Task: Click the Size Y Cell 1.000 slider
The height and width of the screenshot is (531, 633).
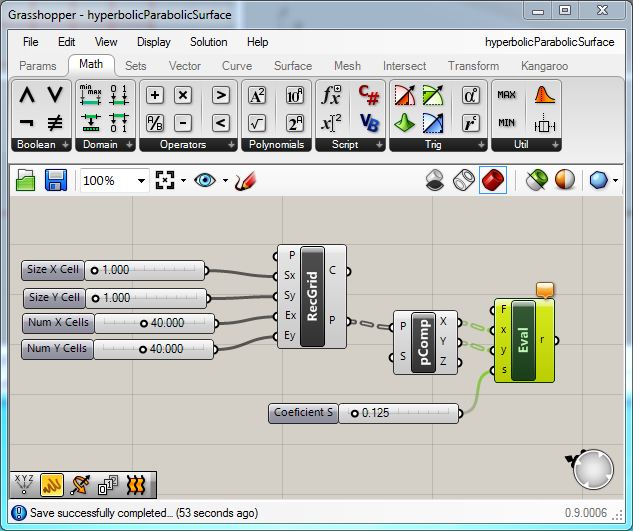Action: point(147,298)
